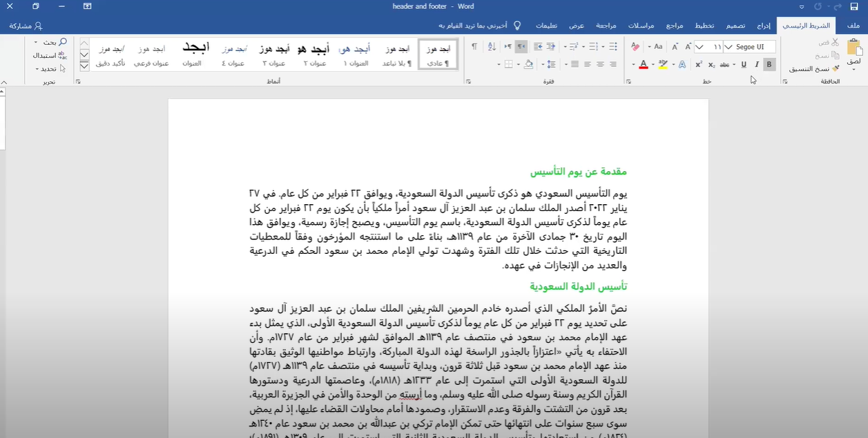Viewport: 868px width, 438px height.
Task: Click the Save icon in the title bar
Action: click(854, 6)
